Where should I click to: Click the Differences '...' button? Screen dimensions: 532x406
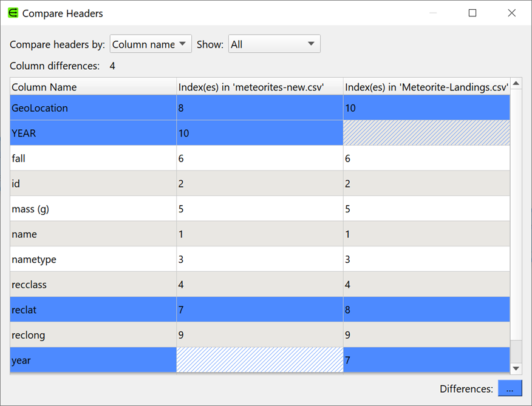(x=510, y=388)
